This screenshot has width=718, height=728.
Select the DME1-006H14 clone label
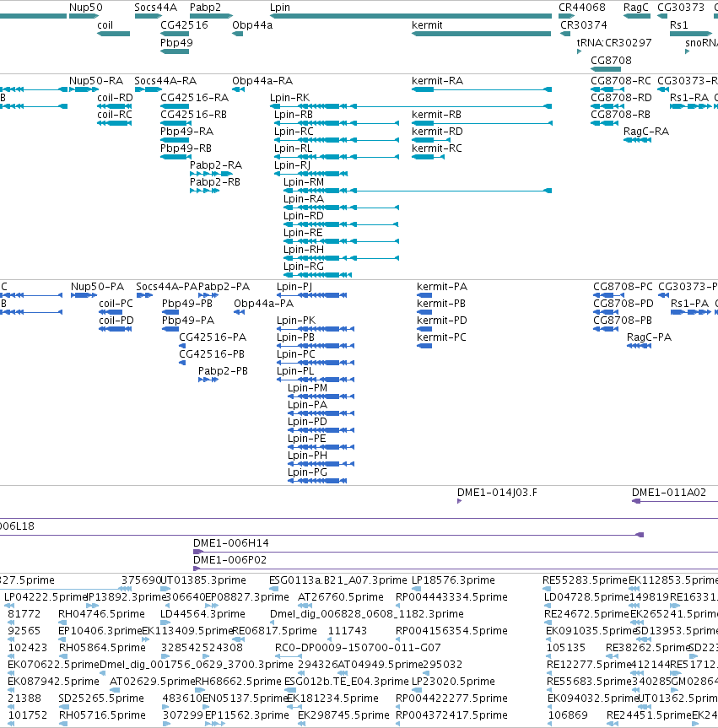pyautogui.click(x=231, y=543)
